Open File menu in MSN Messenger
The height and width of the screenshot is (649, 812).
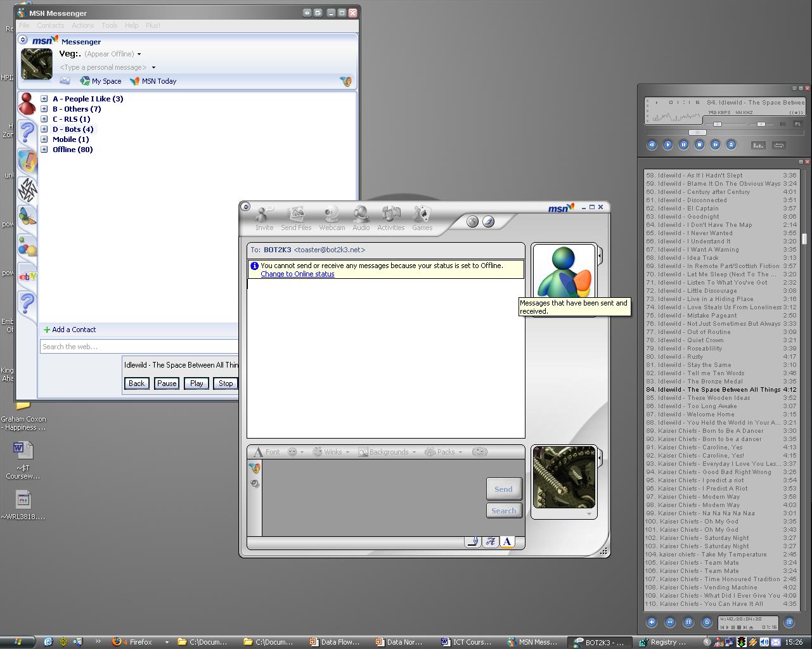coord(24,25)
